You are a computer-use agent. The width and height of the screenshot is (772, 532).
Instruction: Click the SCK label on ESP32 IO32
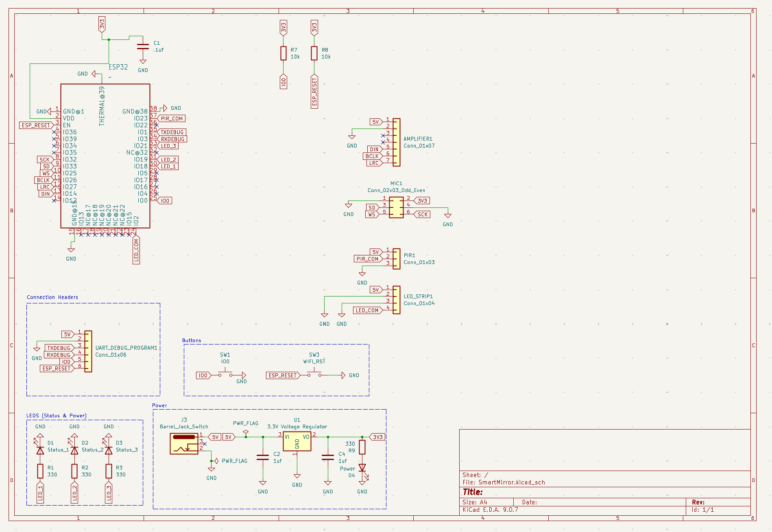pyautogui.click(x=45, y=160)
